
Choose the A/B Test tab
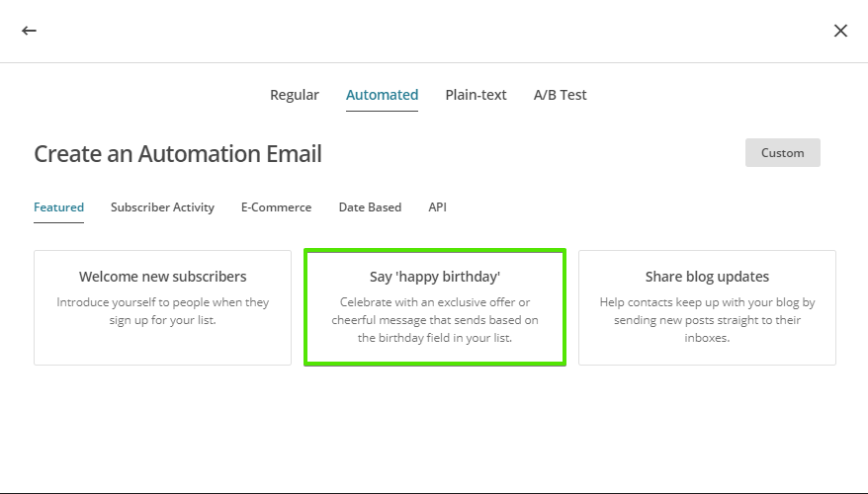coord(560,95)
